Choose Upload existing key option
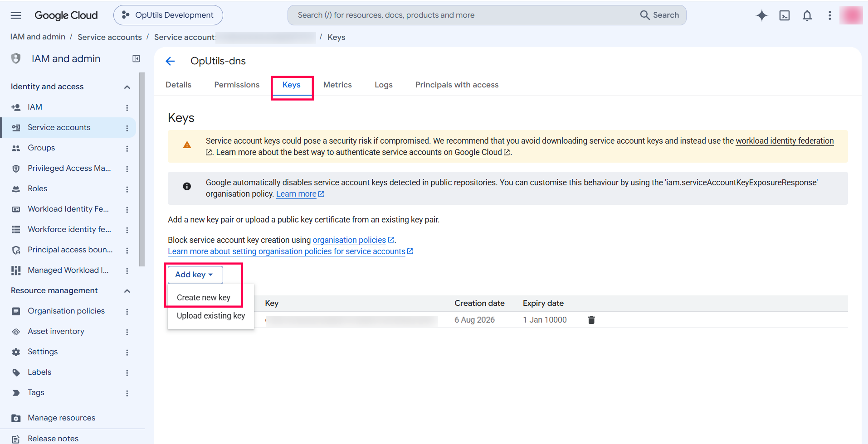This screenshot has height=444, width=868. (x=211, y=316)
